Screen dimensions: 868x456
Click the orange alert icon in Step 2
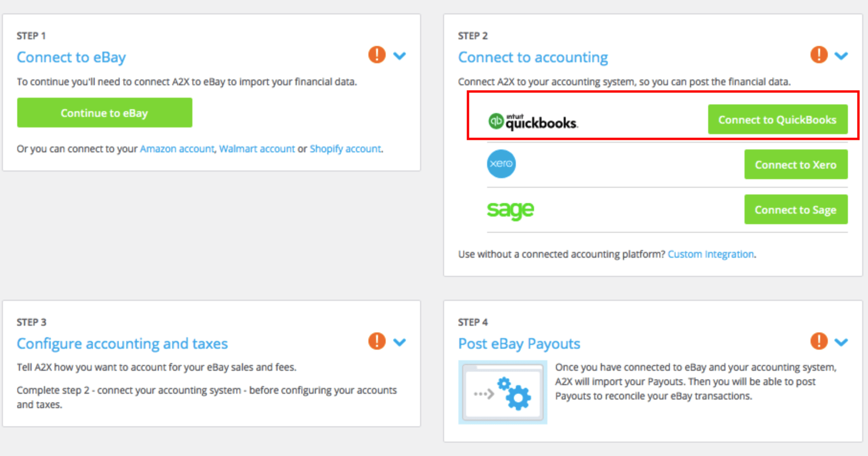(x=819, y=55)
